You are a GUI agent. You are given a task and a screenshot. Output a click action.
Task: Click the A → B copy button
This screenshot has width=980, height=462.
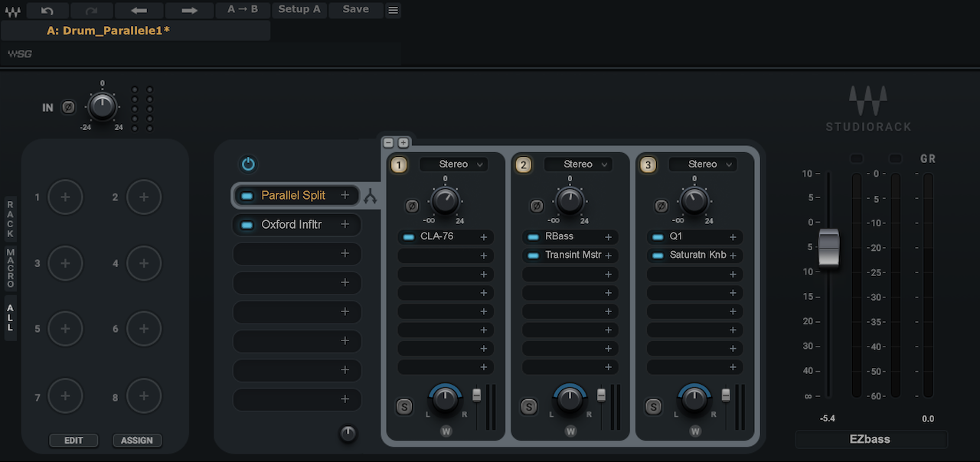pyautogui.click(x=243, y=10)
